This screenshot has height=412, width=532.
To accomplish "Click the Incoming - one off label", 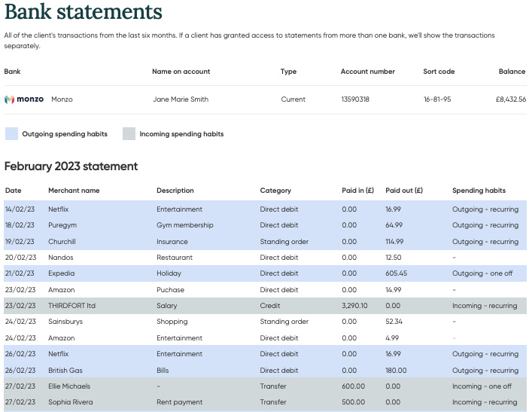I will click(482, 386).
